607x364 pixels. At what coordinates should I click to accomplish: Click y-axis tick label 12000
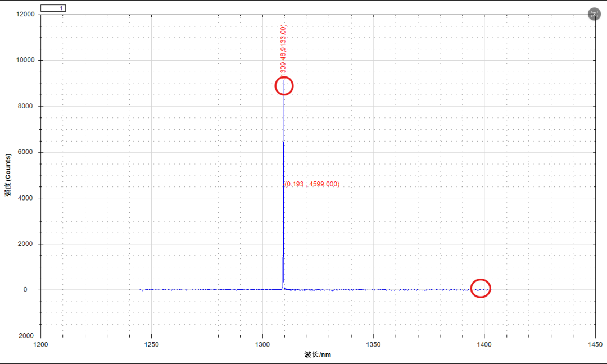pyautogui.click(x=25, y=14)
